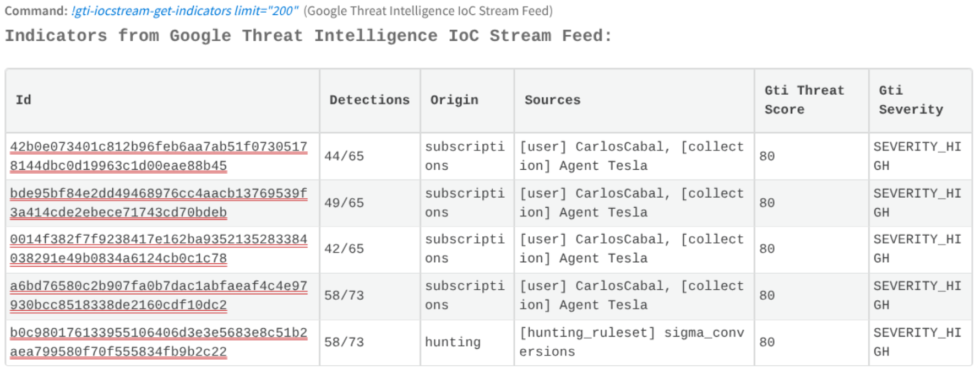
Task: Click the !gti-iocstream-get-indicators command link
Action: click(184, 11)
